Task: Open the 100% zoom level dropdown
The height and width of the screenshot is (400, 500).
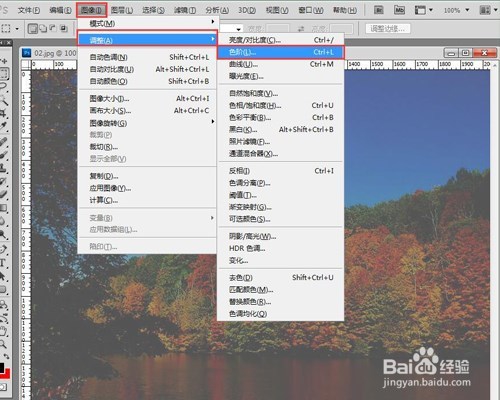Action: pyautogui.click(x=467, y=10)
